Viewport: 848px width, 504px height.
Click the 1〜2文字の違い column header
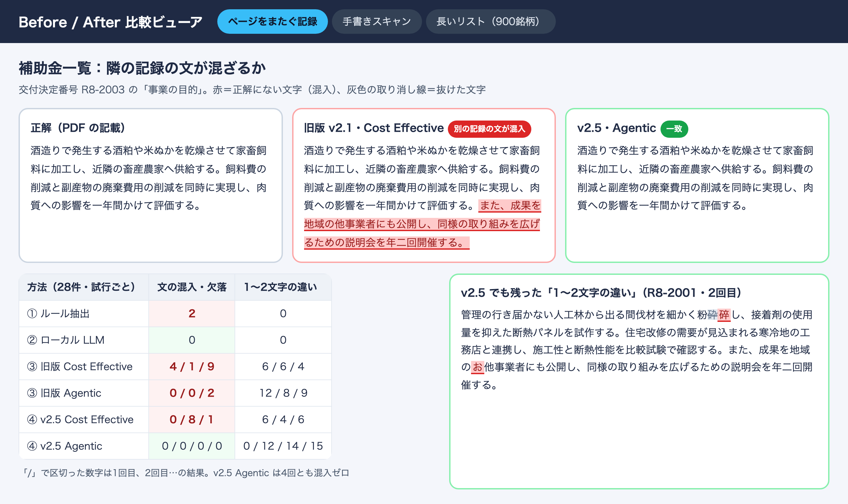click(283, 287)
